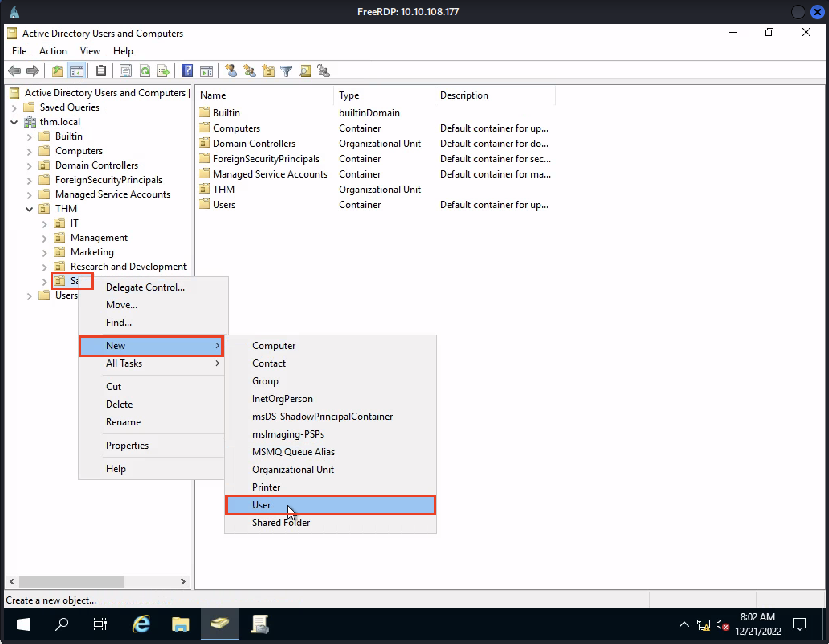This screenshot has width=829, height=644.
Task: Create new group via toolbar icon
Action: (249, 71)
